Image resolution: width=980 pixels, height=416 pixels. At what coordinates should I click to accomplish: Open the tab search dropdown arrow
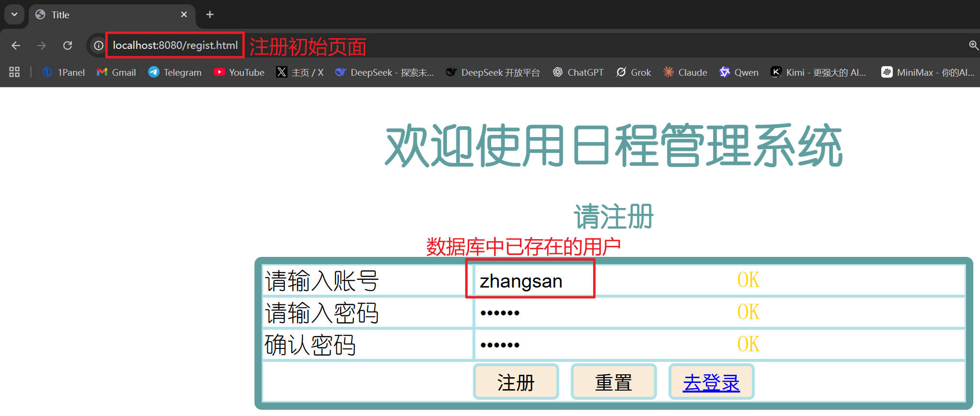(14, 14)
